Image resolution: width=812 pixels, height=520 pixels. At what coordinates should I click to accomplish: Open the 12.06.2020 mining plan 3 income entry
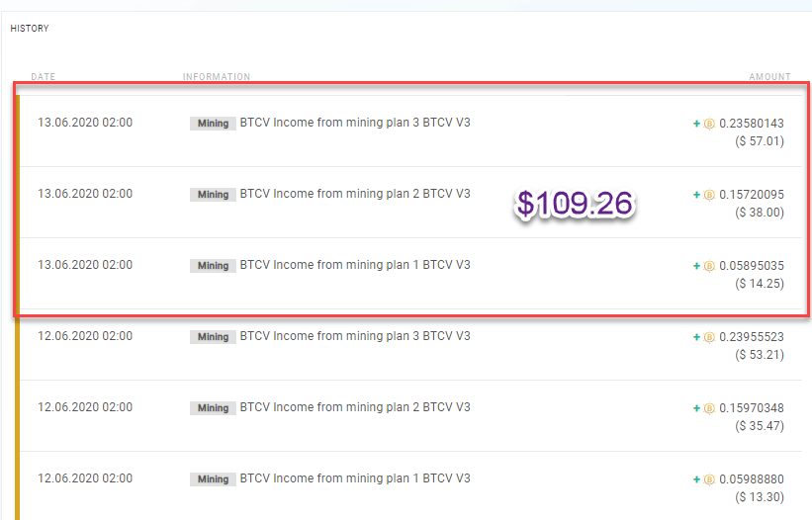click(x=410, y=345)
